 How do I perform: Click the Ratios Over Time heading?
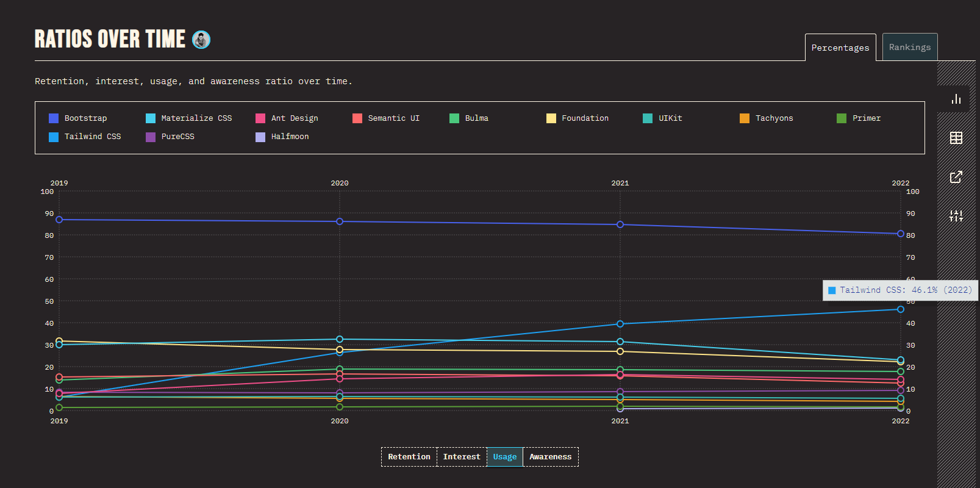click(110, 39)
